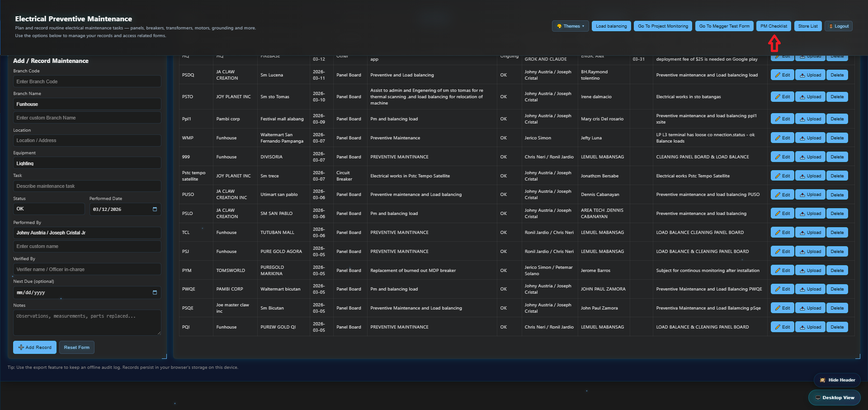Click the calendar icon in Performed Date
Screen dimensions: 868x410
tap(155, 209)
